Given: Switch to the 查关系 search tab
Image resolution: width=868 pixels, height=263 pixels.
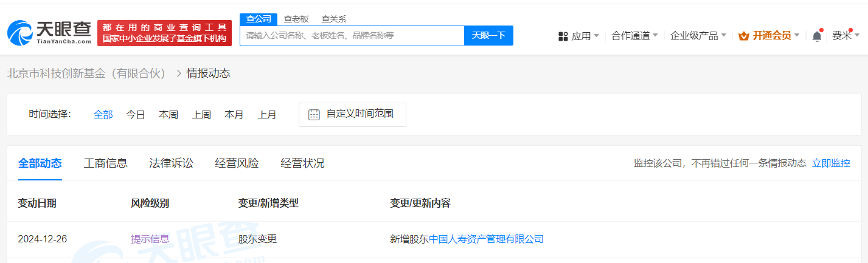Looking at the screenshot, I should click(x=333, y=19).
